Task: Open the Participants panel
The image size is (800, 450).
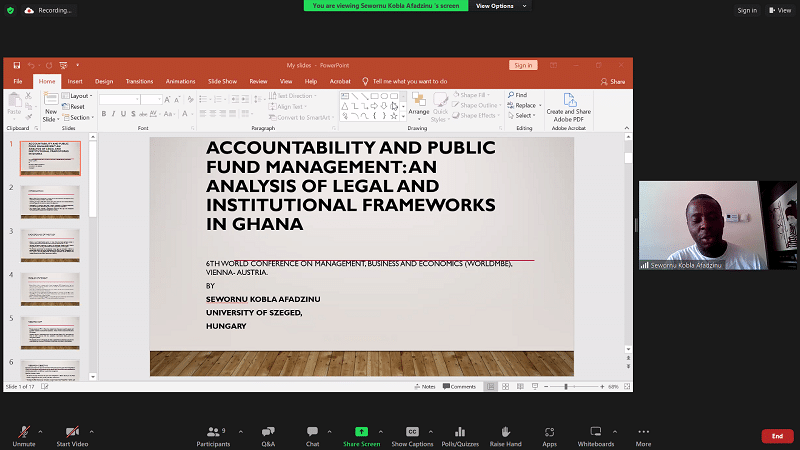Action: pos(212,432)
